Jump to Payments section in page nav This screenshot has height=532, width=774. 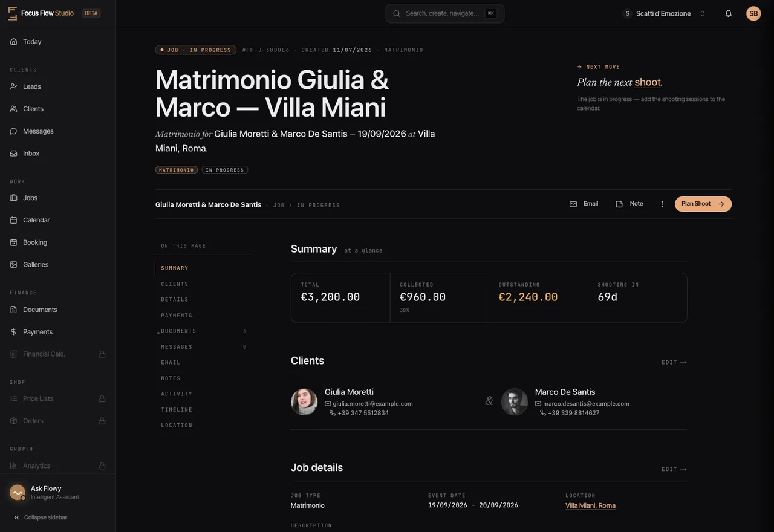coord(177,316)
